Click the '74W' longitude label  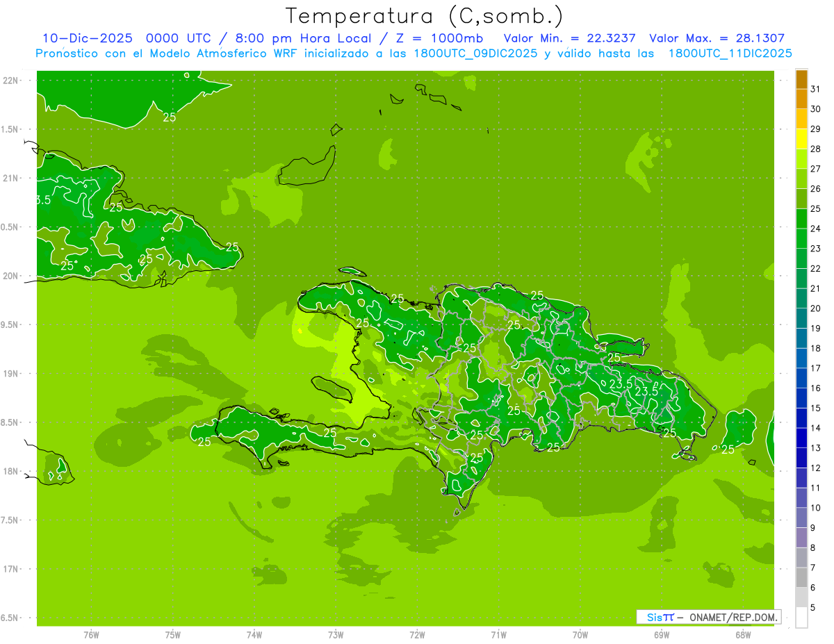(254, 634)
